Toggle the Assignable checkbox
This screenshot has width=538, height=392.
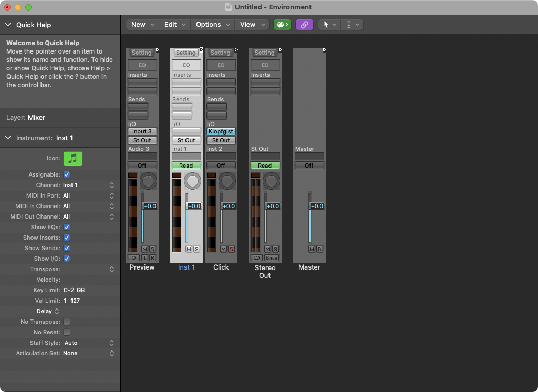(x=67, y=174)
